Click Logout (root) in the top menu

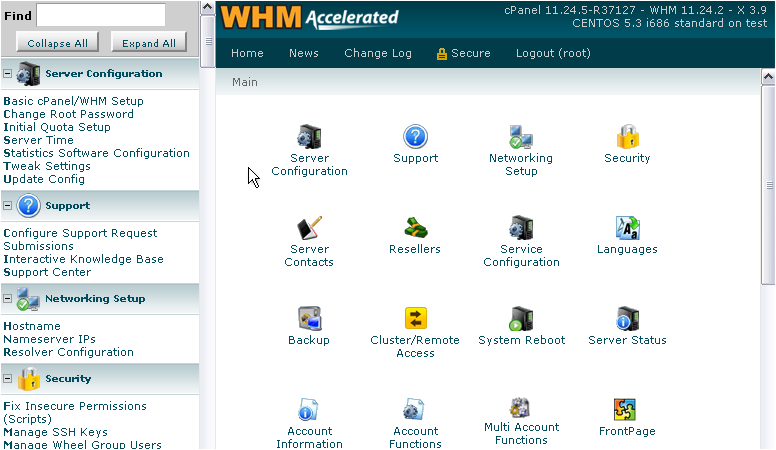coord(553,53)
